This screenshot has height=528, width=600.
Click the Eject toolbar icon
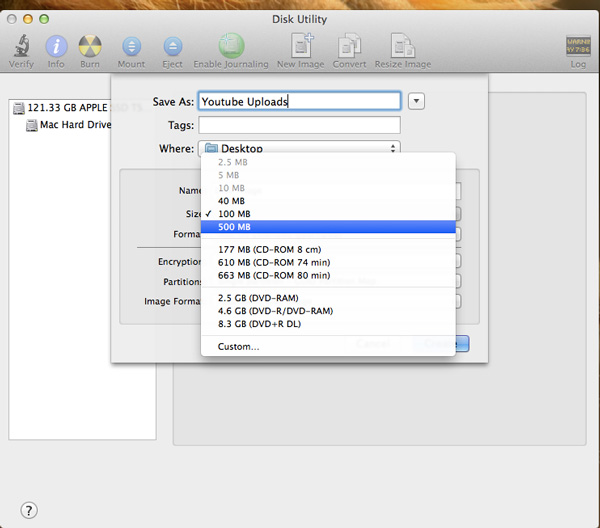coord(173,46)
